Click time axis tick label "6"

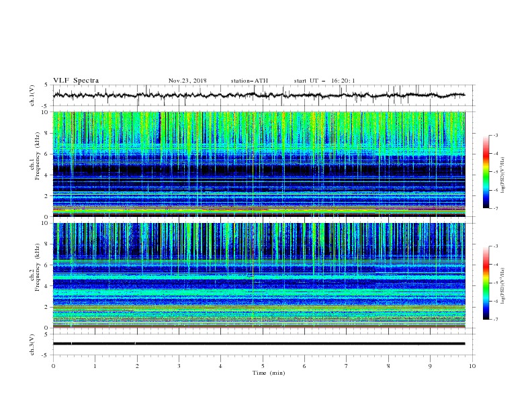coord(304,366)
